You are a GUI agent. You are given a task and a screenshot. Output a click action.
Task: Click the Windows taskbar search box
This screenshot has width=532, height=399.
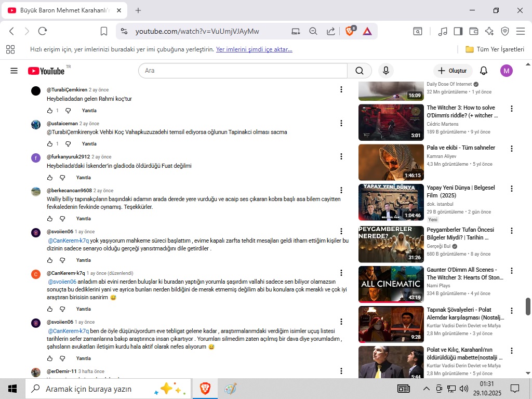coord(109,389)
